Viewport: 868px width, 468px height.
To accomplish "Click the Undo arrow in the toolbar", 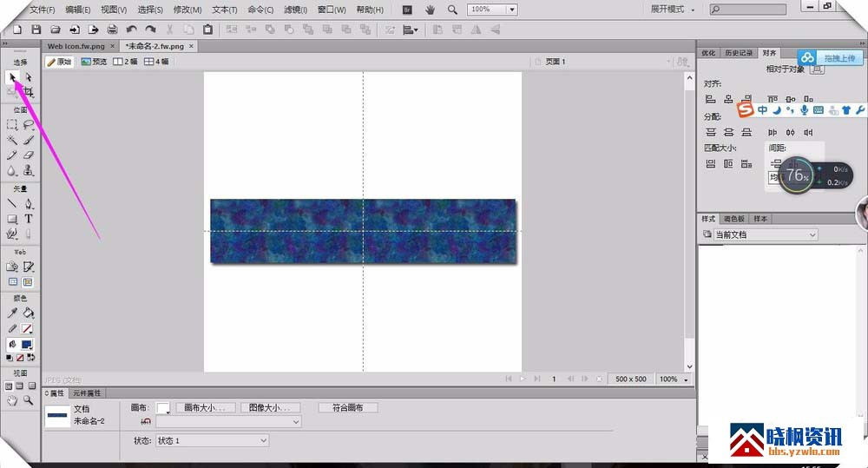I will (131, 30).
